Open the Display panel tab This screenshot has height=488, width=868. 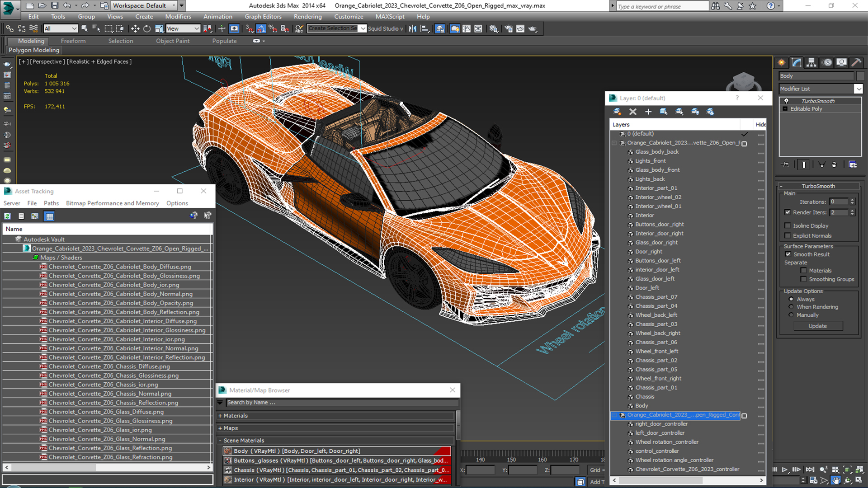tap(841, 62)
